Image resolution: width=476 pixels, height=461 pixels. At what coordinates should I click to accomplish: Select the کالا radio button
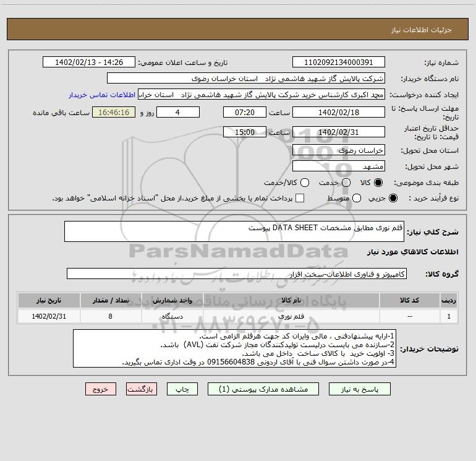coord(378,183)
